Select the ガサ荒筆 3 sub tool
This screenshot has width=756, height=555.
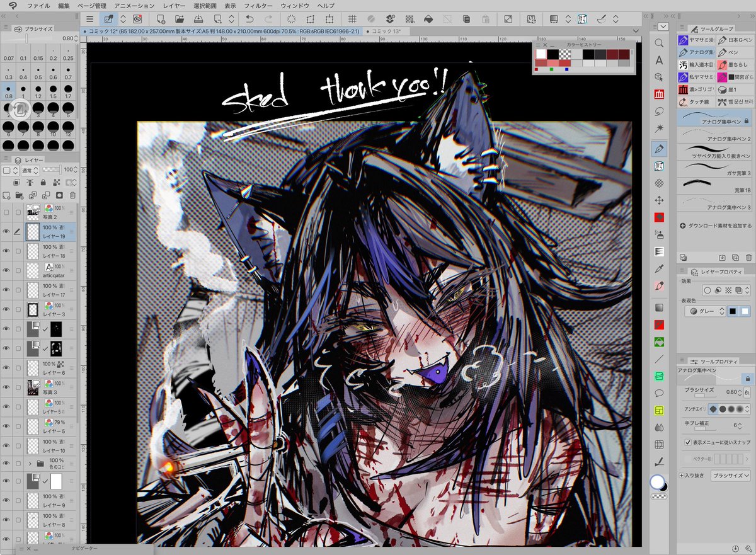[x=715, y=169]
